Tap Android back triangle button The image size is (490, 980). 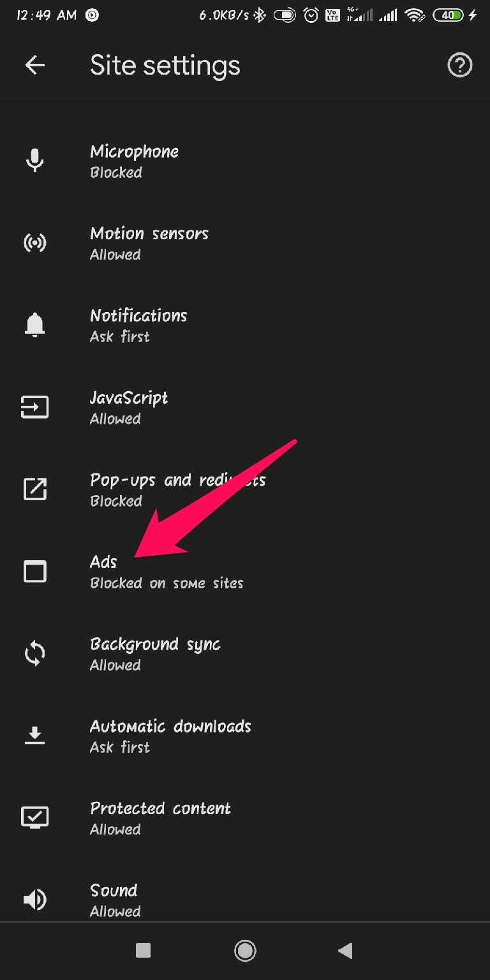345,951
